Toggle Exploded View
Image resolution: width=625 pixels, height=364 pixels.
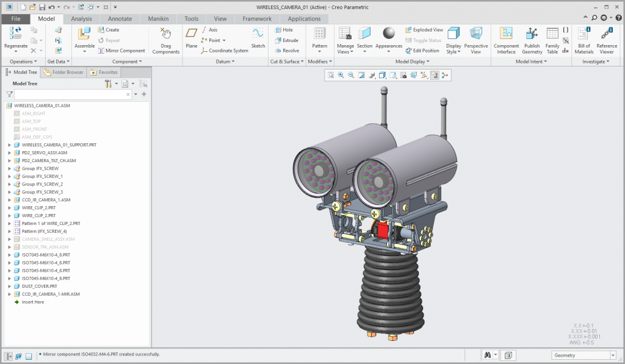click(424, 30)
